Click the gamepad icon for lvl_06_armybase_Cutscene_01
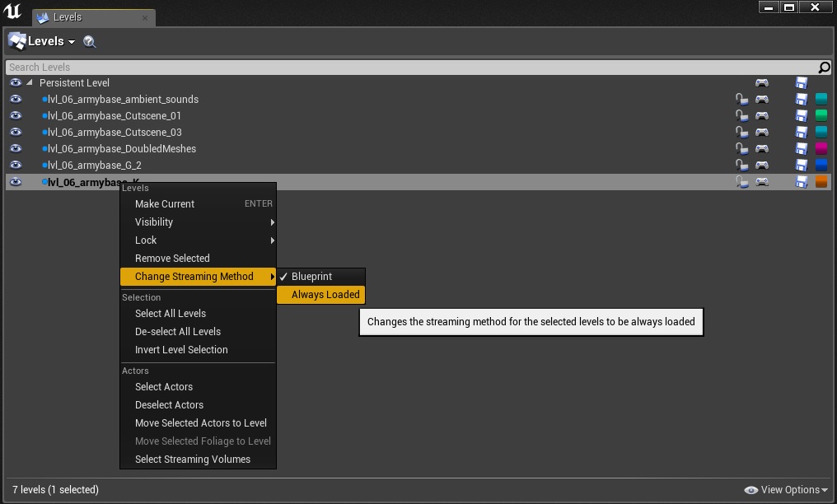Screen dimensions: 837x504 coord(762,116)
